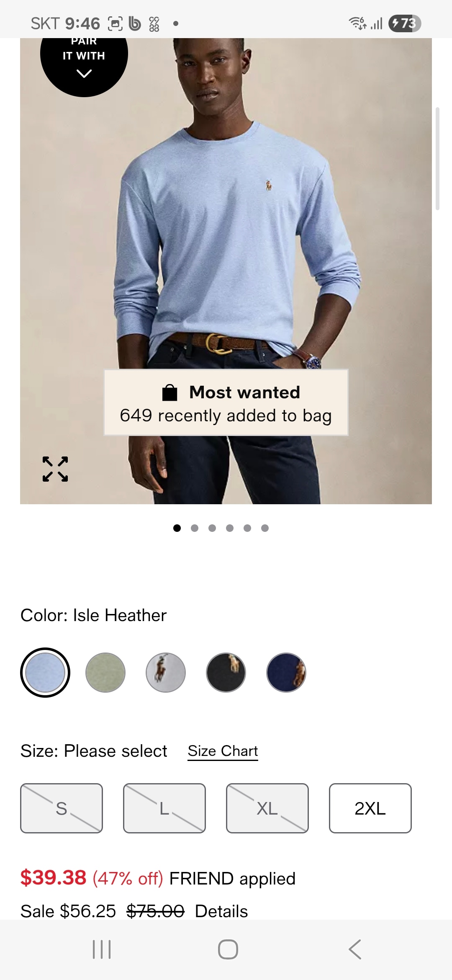Image resolution: width=452 pixels, height=980 pixels.
Task: Select the Isle Heather light blue swatch
Action: click(45, 673)
